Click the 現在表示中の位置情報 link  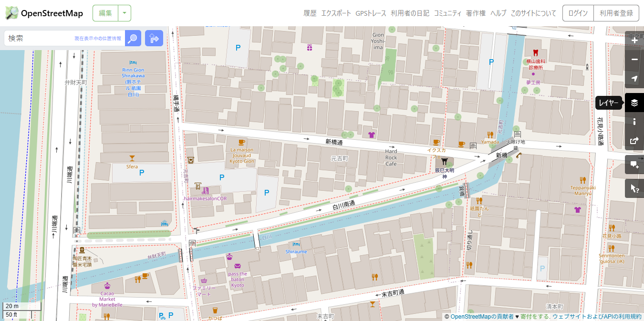(x=98, y=38)
